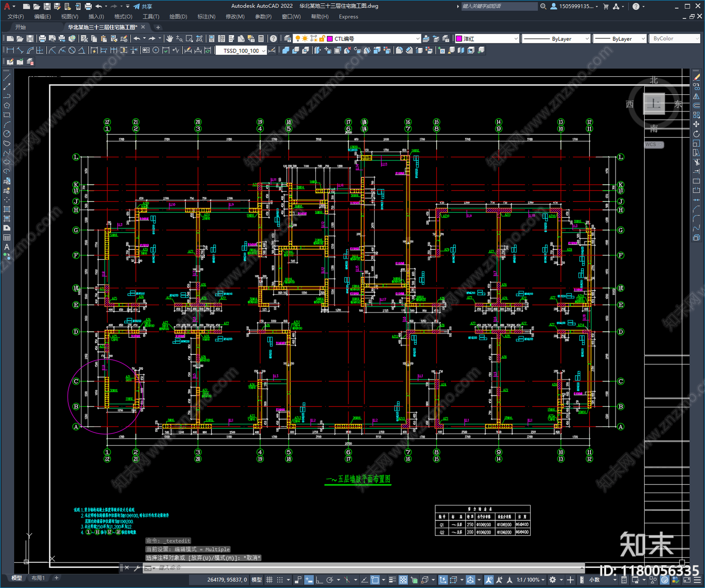Open the TSSD_100_100 dimension style dropdown
The height and width of the screenshot is (588, 705).
(263, 51)
